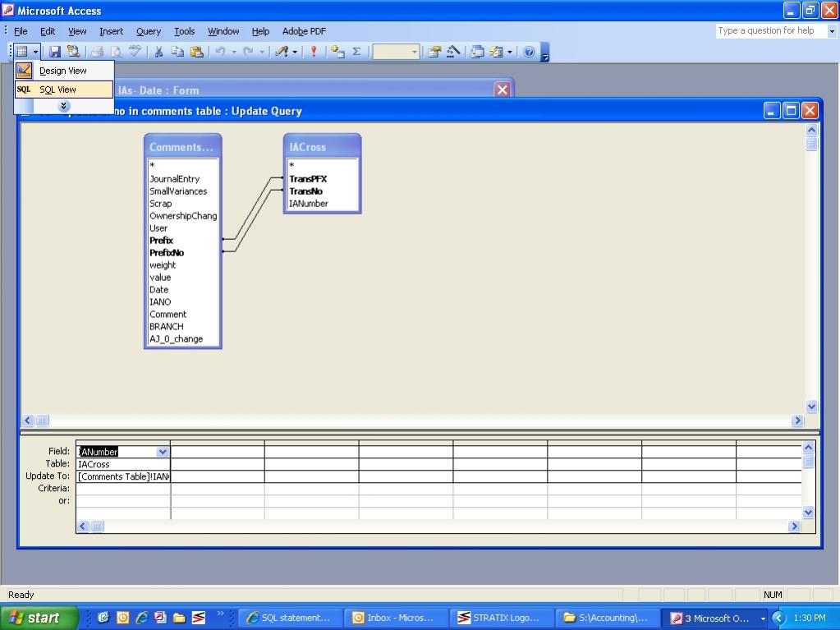Viewport: 840px width, 630px height.
Task: Save the query with the floppy icon
Action: (55, 52)
